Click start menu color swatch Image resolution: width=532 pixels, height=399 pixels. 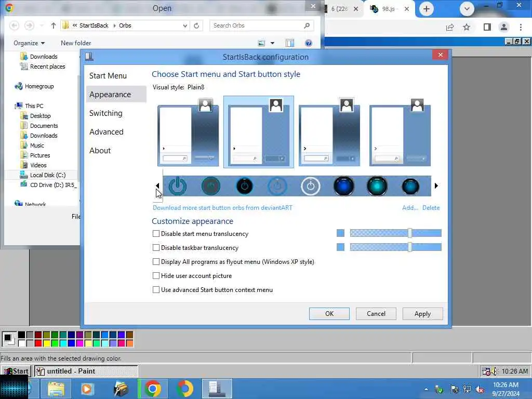340,233
